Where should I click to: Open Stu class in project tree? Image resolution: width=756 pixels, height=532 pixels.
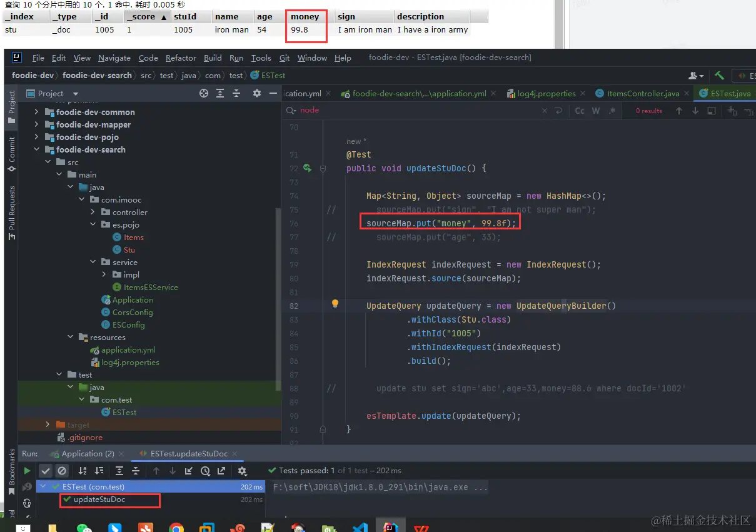(129, 249)
